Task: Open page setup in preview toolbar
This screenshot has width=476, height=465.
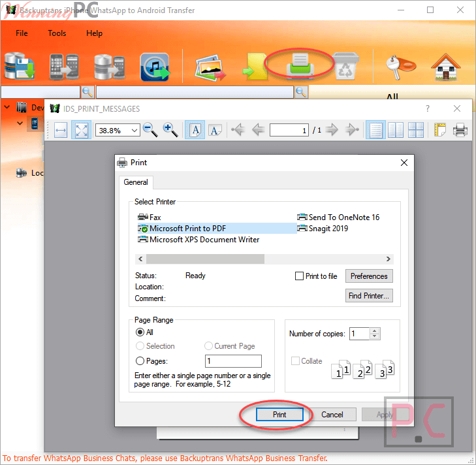Action: pos(439,130)
